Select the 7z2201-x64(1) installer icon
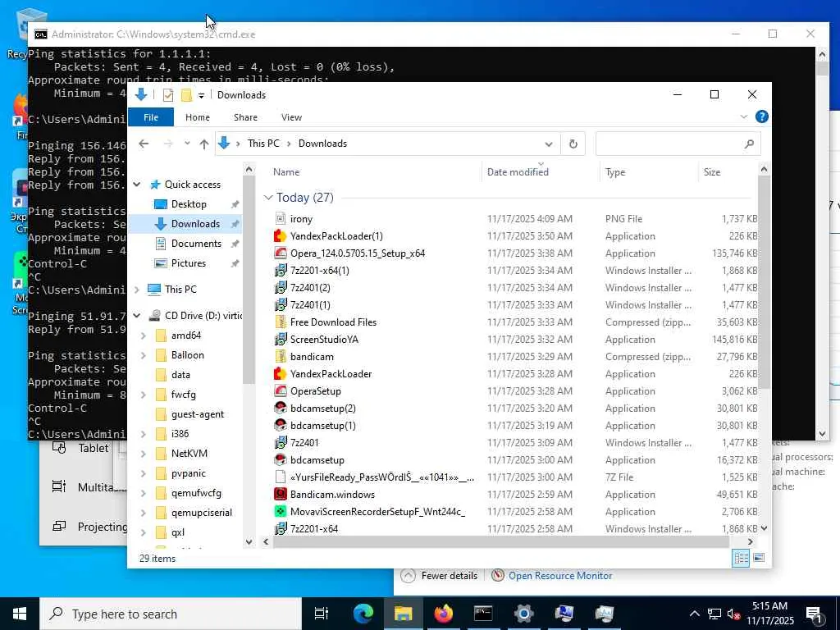 [x=281, y=270]
